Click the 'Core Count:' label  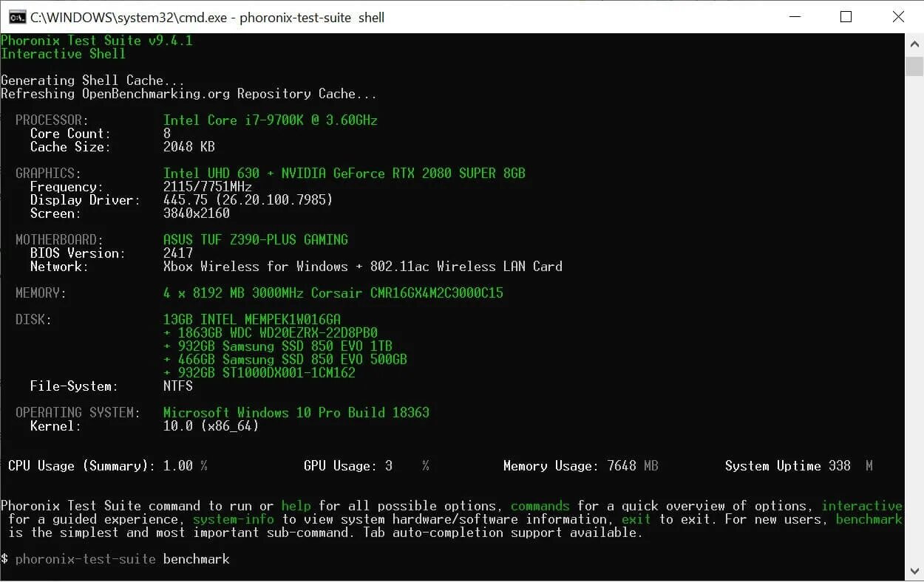click(71, 134)
